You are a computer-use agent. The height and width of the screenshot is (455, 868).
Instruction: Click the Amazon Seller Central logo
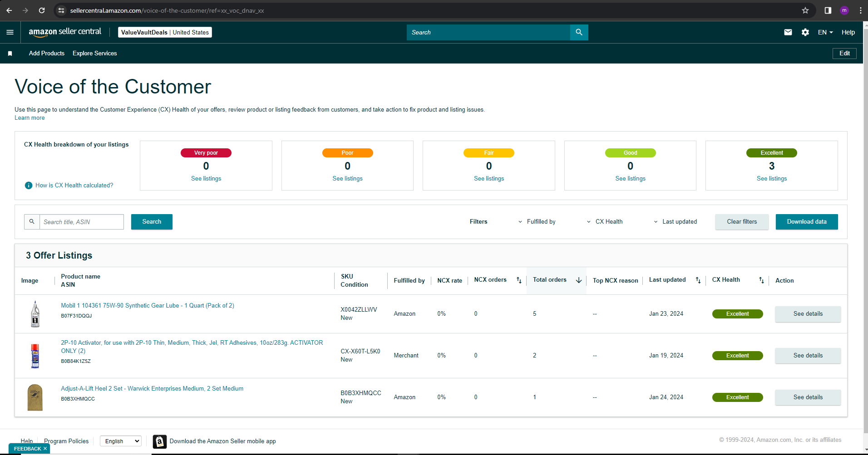coord(65,32)
